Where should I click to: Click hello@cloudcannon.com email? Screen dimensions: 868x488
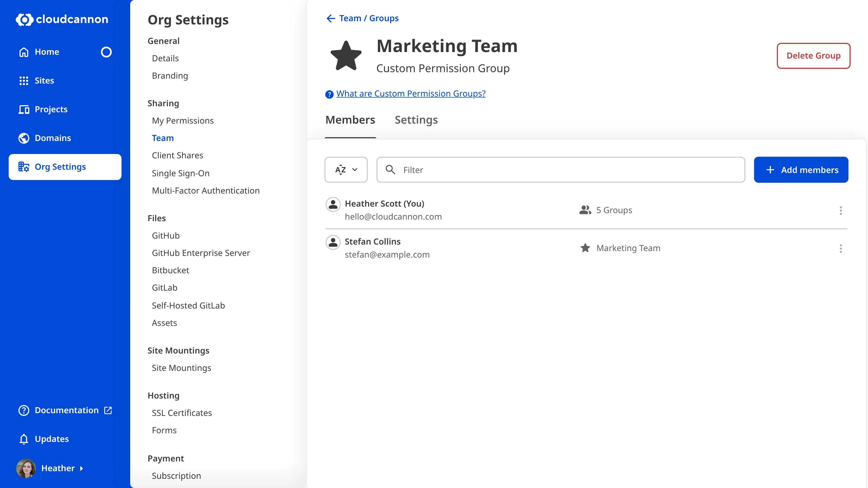point(393,217)
